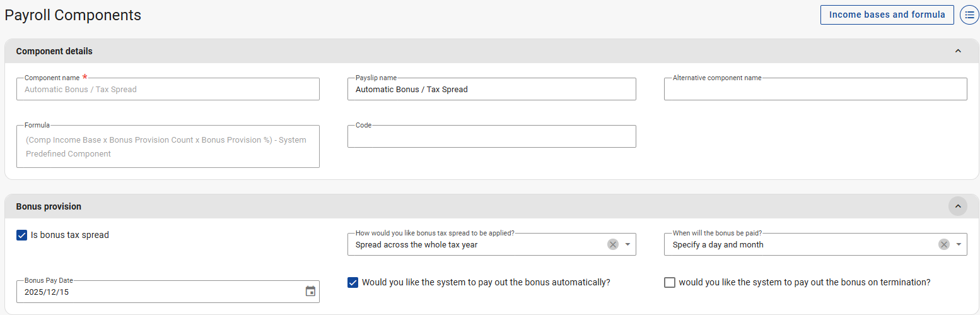The width and height of the screenshot is (980, 315).
Task: Collapse Component details section chevron
Action: [958, 51]
